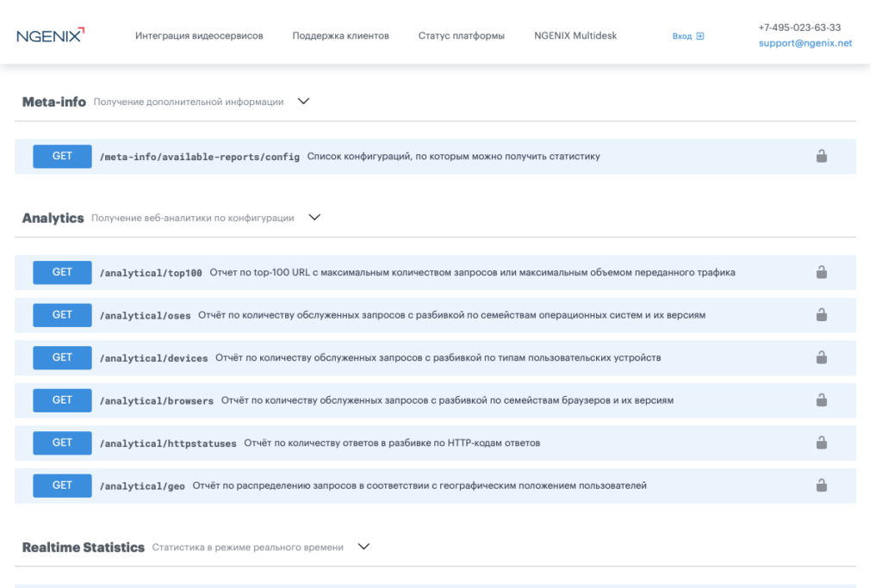
Task: Click GET button for /meta-info/available-reports/config
Action: [62, 157]
